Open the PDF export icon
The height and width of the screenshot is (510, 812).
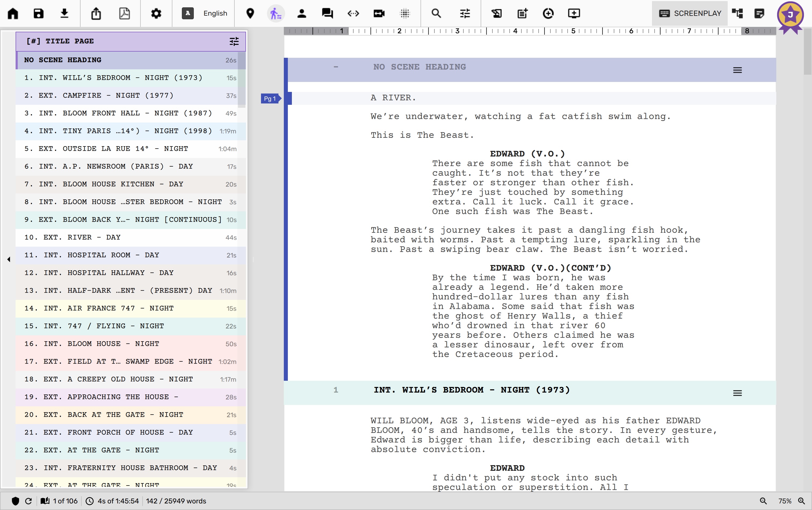click(124, 13)
